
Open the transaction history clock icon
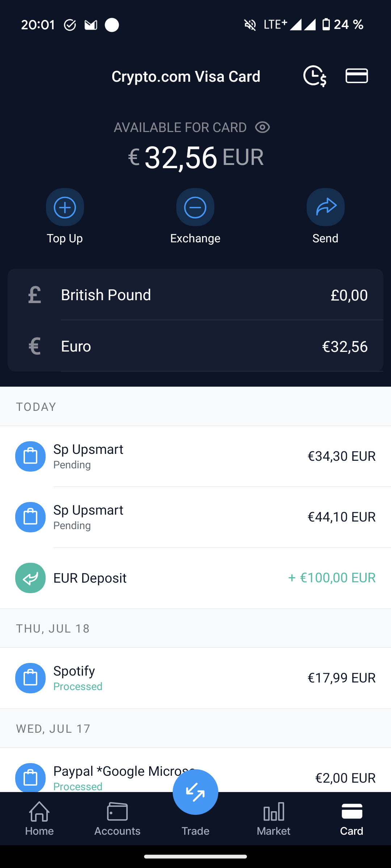[315, 76]
